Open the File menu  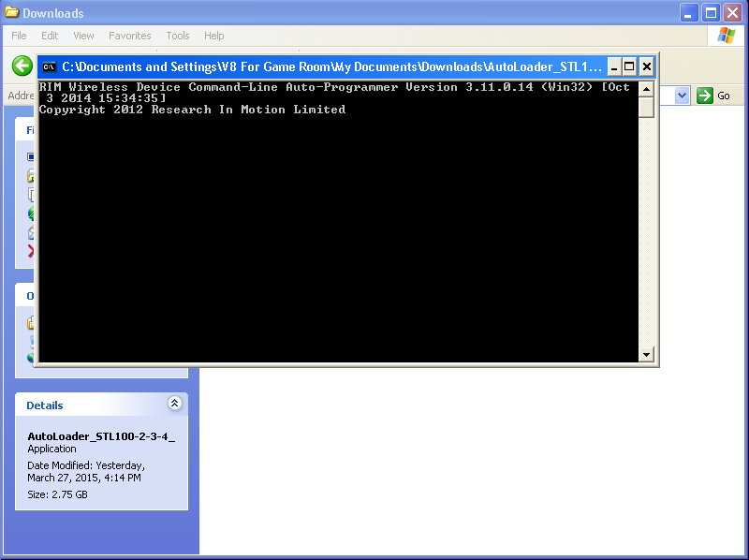click(19, 36)
